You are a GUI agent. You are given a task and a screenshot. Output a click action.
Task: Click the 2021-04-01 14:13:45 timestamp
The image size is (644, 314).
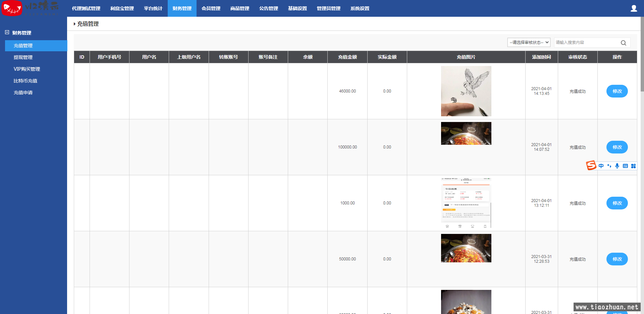coord(541,91)
